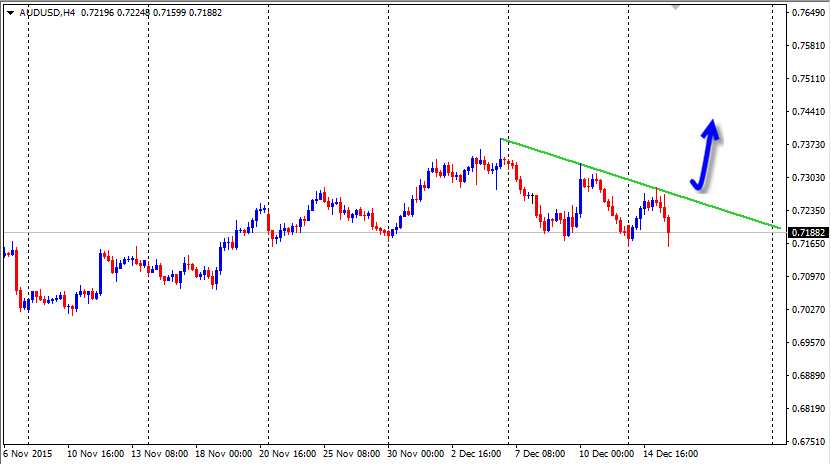Click the 20 Nov 16:00 date label
Screen dimensions: 831x464
pos(287,454)
